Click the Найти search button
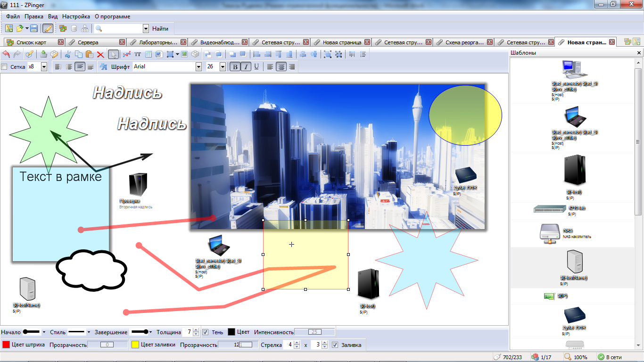Viewport: 644px width, 362px height. click(x=160, y=29)
